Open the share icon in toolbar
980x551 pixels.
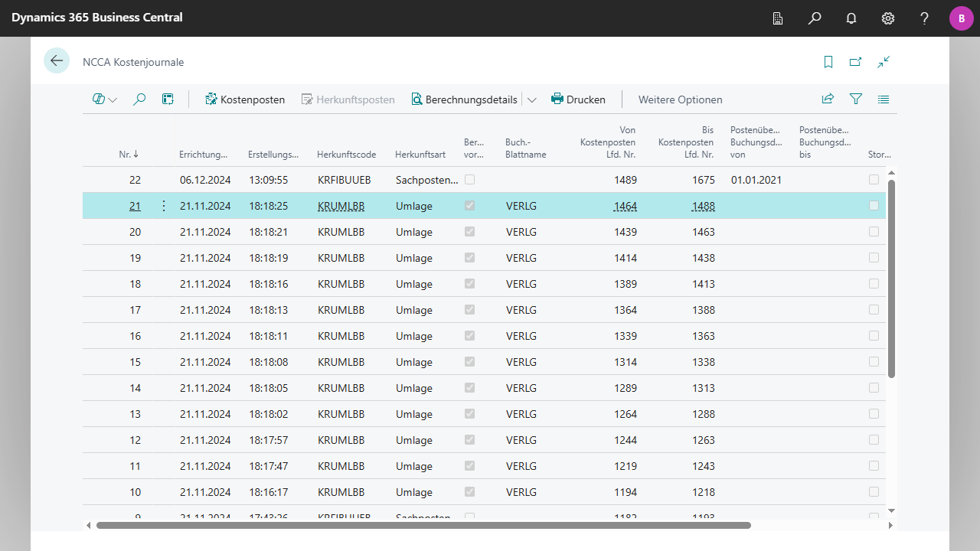point(828,99)
